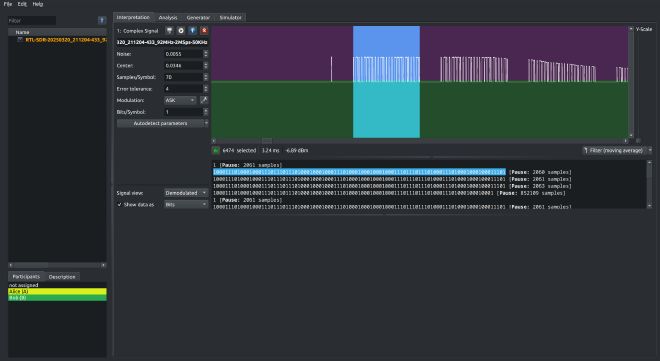This screenshot has width=660, height=361.
Task: Click the selected blue region in signal view
Action: click(386, 82)
